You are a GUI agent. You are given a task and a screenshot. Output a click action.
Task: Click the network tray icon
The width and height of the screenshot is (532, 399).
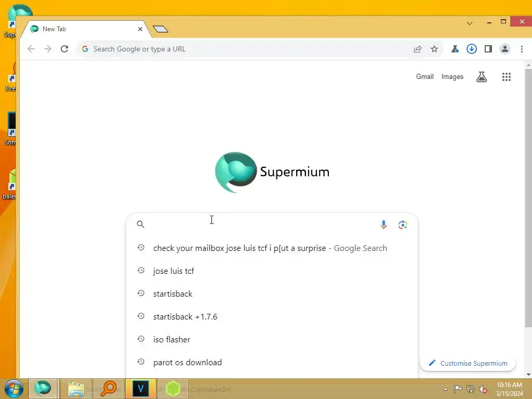coord(471,389)
